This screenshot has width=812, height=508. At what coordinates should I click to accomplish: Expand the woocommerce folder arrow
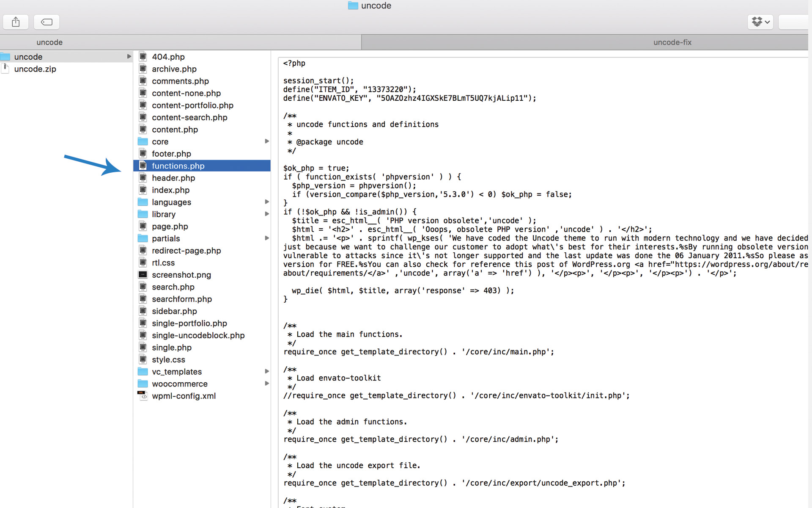[x=267, y=384]
